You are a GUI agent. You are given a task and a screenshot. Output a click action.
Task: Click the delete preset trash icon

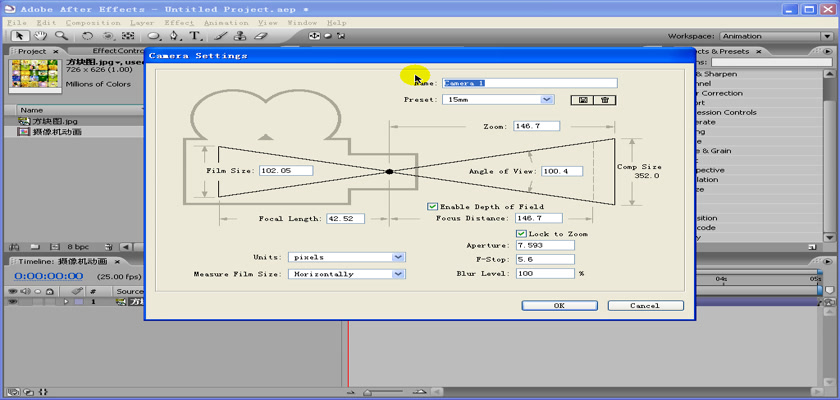point(605,100)
